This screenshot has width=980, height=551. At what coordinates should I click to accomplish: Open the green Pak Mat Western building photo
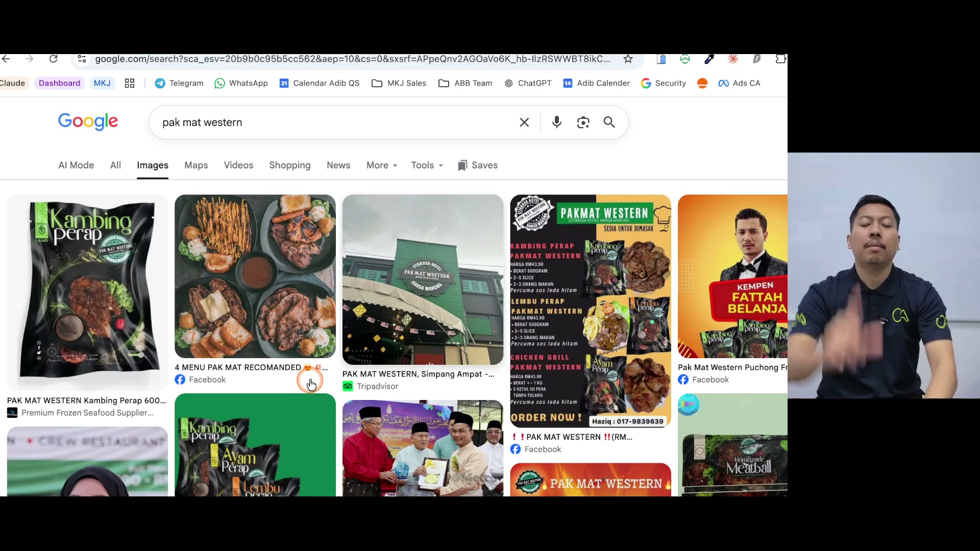pyautogui.click(x=423, y=280)
